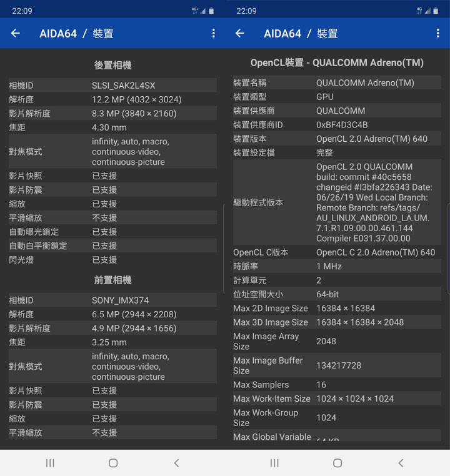The image size is (450, 476).
Task: Select device type value GPU
Action: (325, 97)
